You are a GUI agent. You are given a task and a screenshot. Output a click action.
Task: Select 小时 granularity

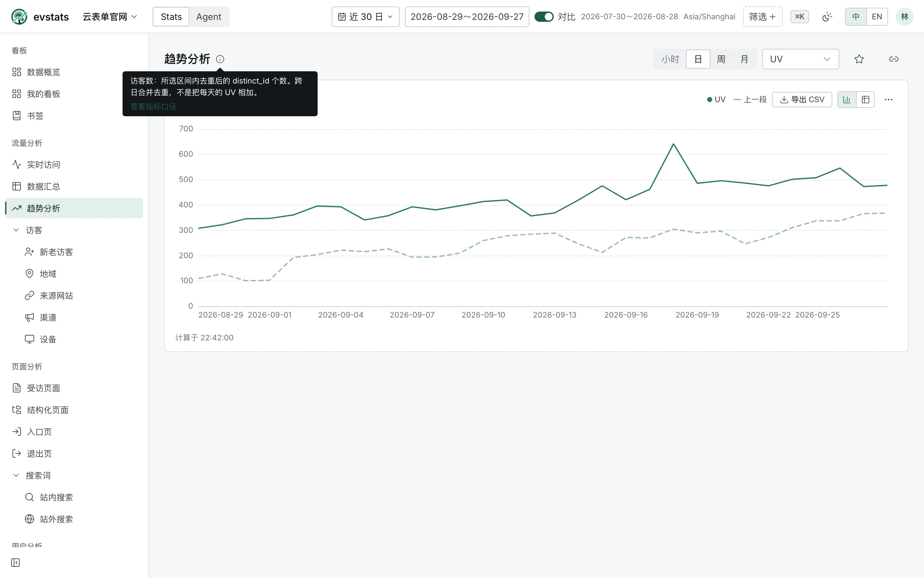coord(670,59)
